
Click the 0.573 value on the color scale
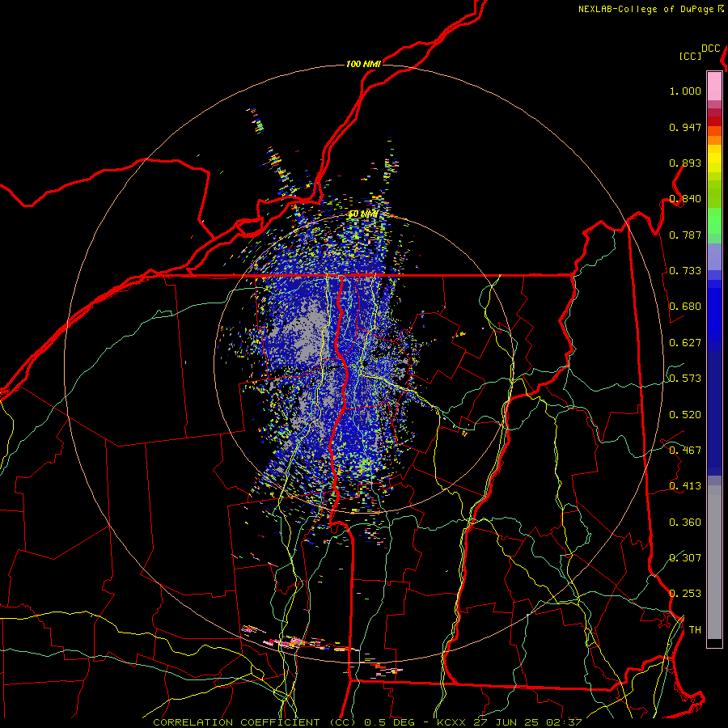[x=685, y=379]
